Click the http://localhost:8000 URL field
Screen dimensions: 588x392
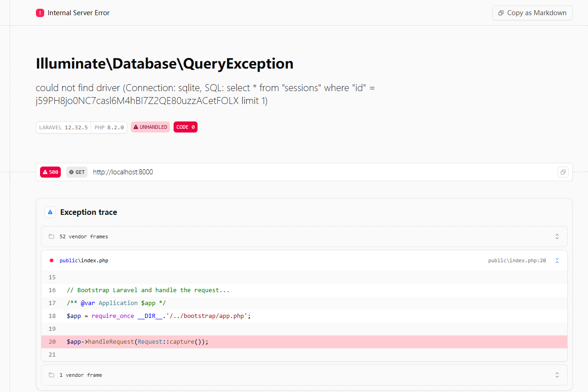point(123,172)
